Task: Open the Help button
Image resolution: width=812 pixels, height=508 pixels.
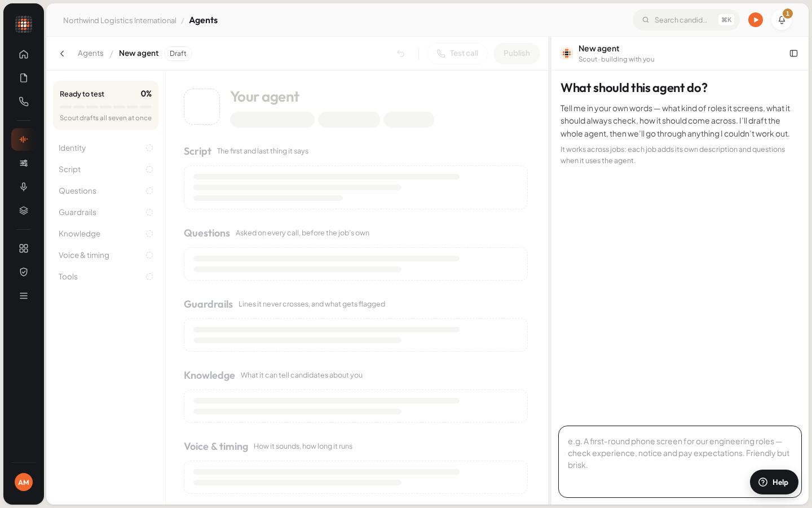Action: [774, 482]
